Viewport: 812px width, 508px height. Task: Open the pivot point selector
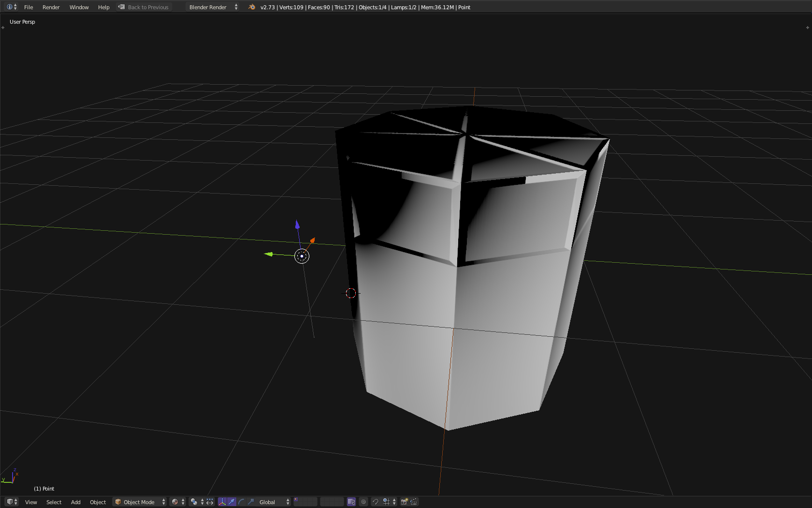point(197,502)
